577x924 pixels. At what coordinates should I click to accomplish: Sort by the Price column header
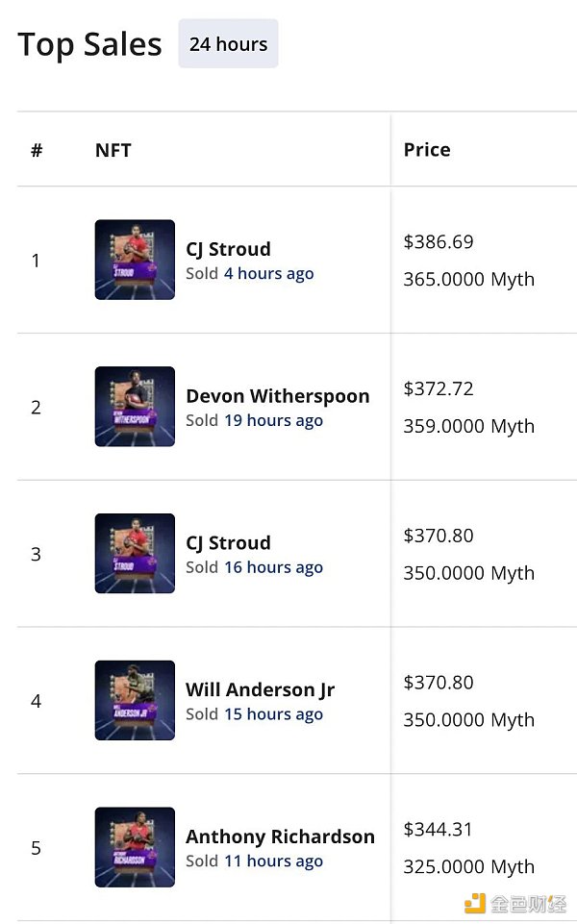[x=427, y=150]
